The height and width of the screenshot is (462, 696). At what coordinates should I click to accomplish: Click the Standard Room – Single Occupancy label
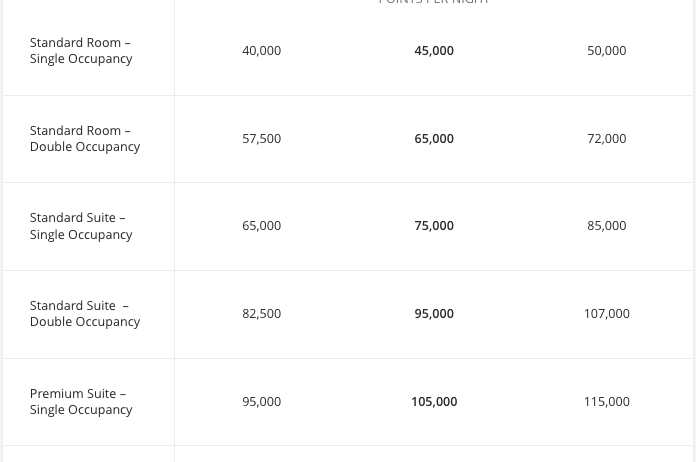click(x=81, y=51)
